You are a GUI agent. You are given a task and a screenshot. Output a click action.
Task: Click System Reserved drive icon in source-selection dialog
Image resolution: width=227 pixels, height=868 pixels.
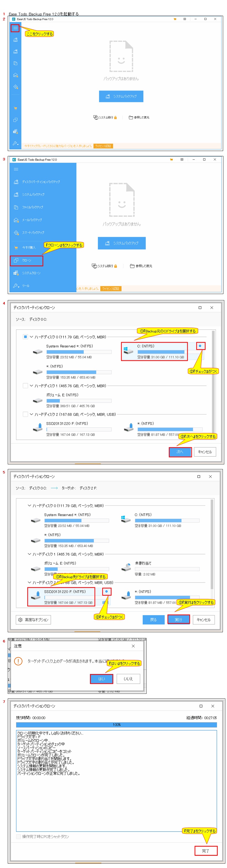point(37,352)
